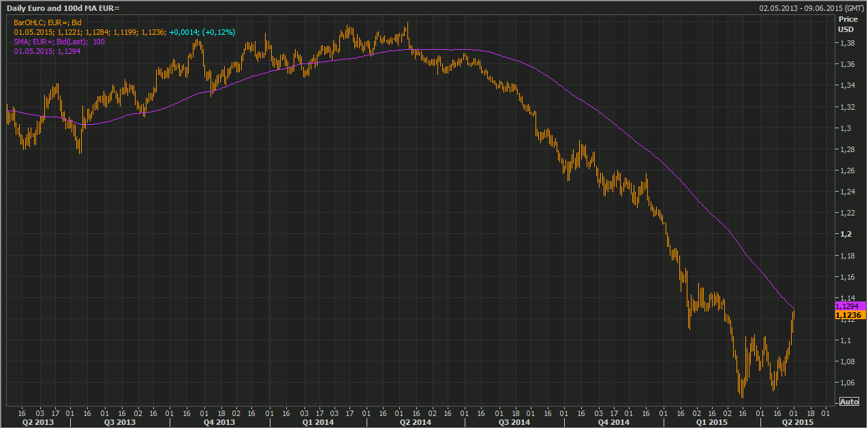This screenshot has width=868, height=429.
Task: Click the Q4 2014 time axis label
Action: coord(614,422)
